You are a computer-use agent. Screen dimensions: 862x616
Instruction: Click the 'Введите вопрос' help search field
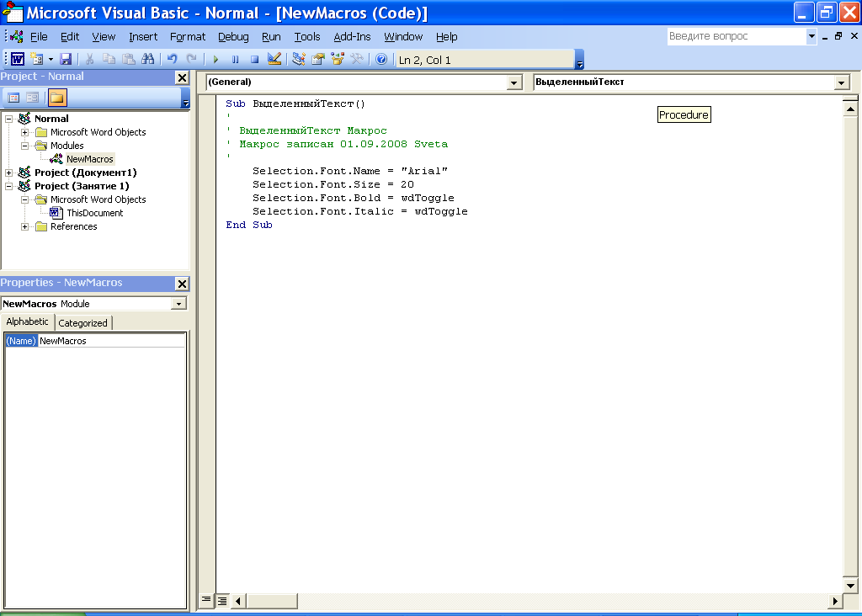(x=736, y=36)
